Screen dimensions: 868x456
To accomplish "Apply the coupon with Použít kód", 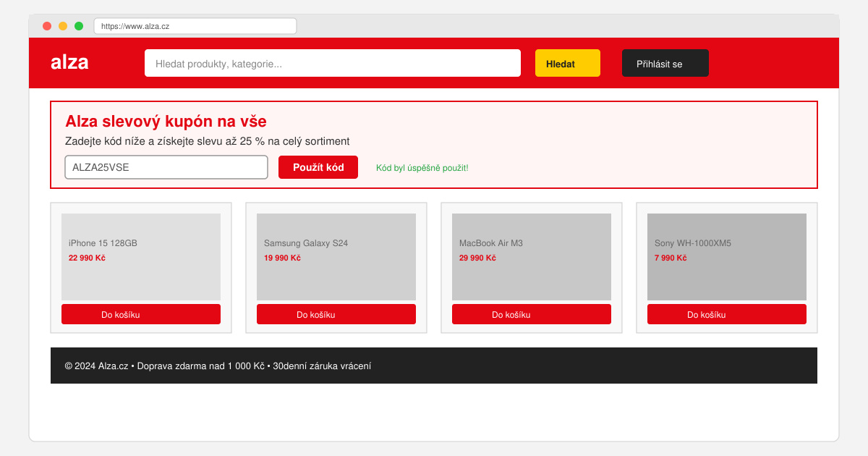I will [x=318, y=167].
